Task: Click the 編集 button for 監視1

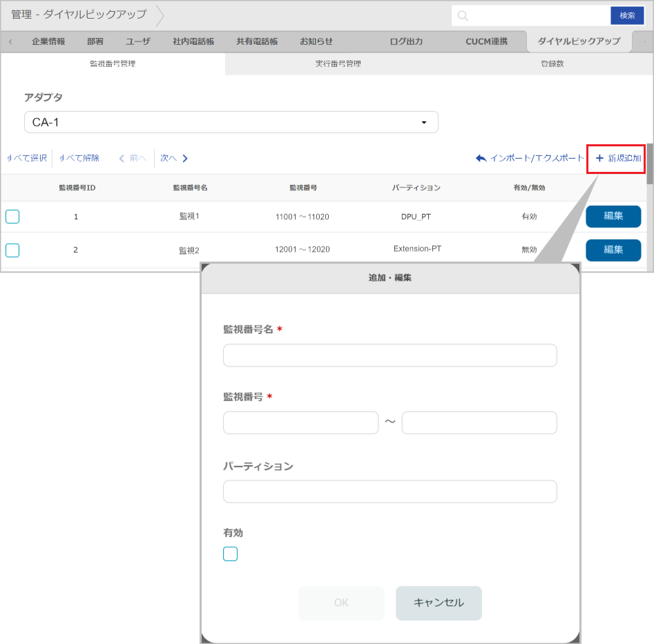Action: click(613, 216)
